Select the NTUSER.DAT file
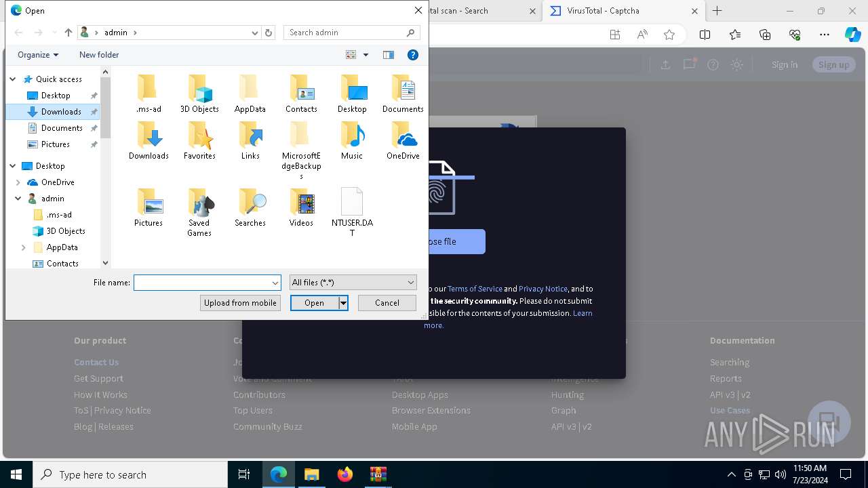Image resolution: width=868 pixels, height=488 pixels. tap(352, 212)
